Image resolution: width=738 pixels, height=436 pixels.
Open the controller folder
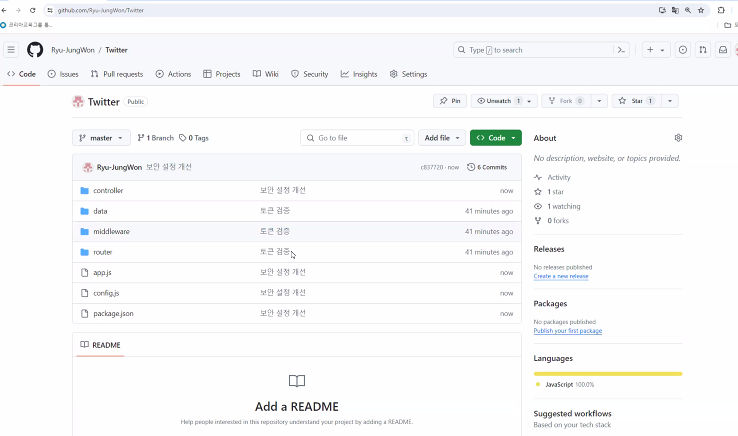point(108,191)
